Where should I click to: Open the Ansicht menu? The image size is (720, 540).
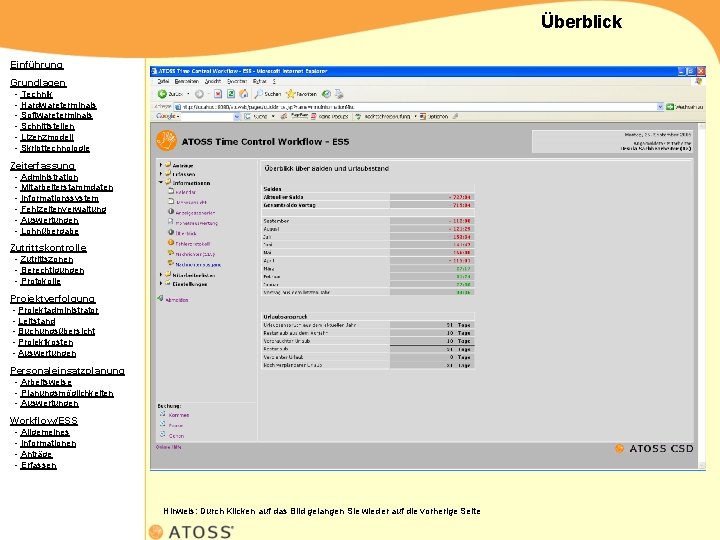pyautogui.click(x=213, y=81)
